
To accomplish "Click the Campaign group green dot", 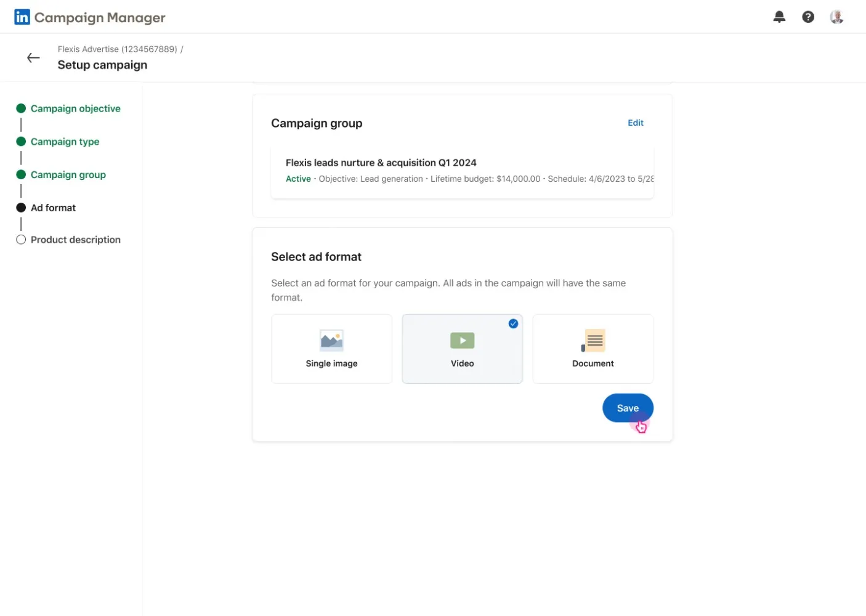I will (x=21, y=175).
